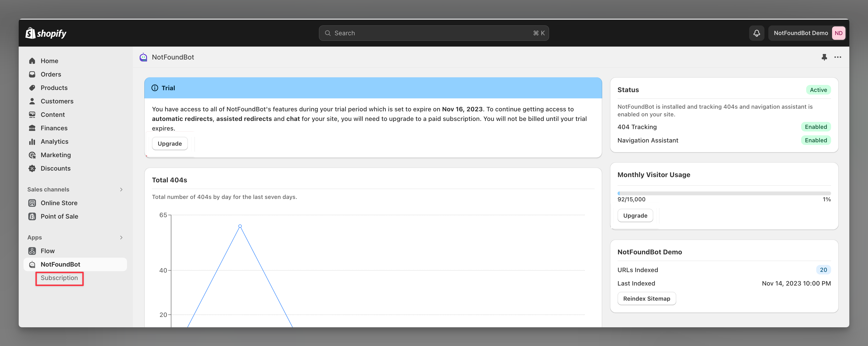This screenshot has height=346, width=868.
Task: Click the Reindex Sitemap button
Action: (646, 298)
